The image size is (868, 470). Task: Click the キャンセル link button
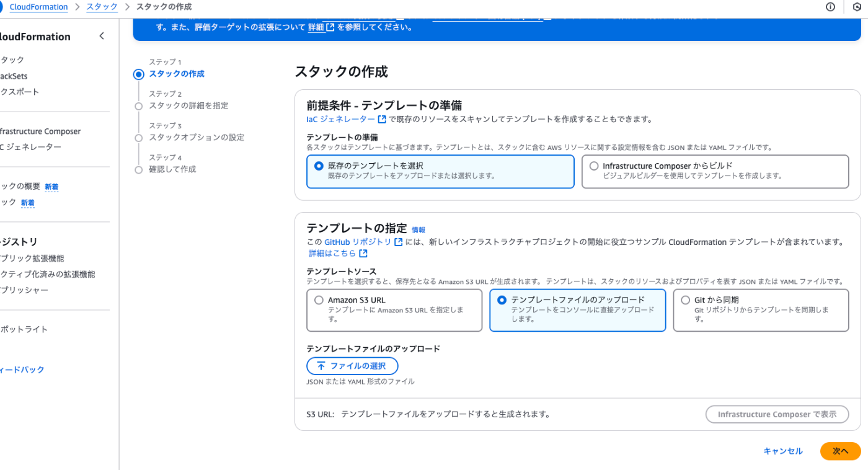(783, 451)
